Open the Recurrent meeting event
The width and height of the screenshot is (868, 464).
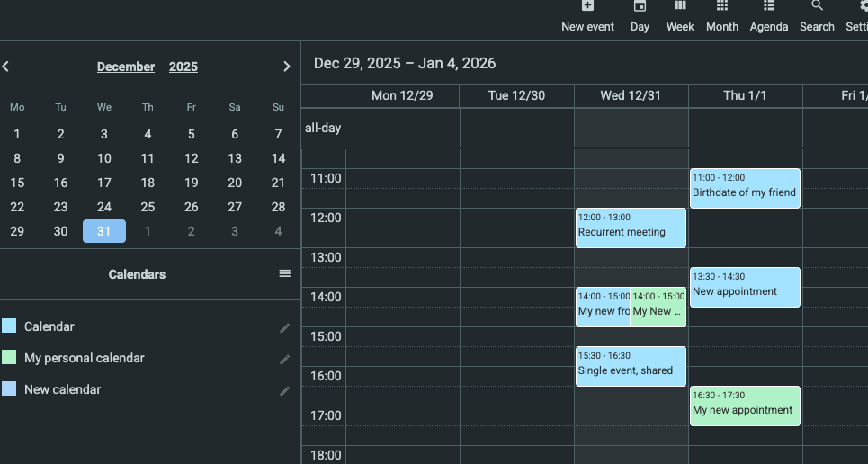(631, 228)
